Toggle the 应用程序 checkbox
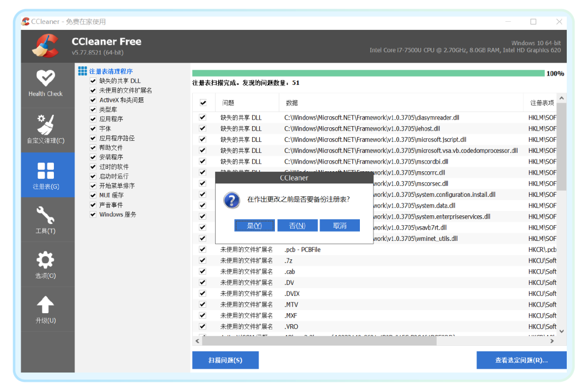588x391 pixels. point(93,119)
